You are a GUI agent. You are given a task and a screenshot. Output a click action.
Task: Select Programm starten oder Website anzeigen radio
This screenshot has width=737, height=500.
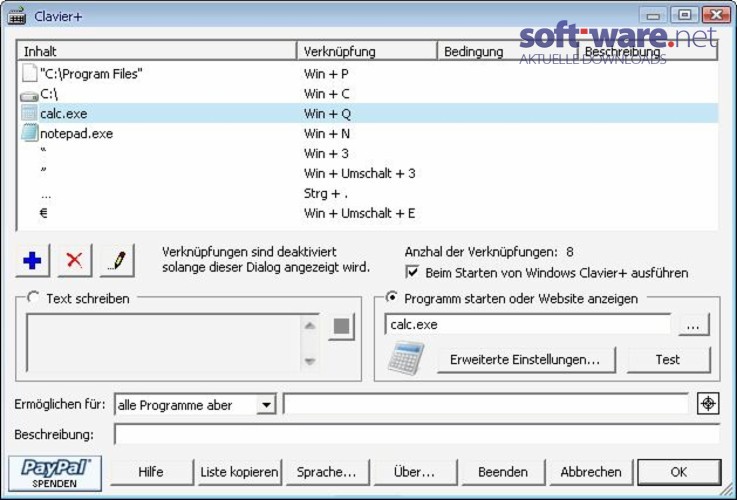click(x=391, y=297)
